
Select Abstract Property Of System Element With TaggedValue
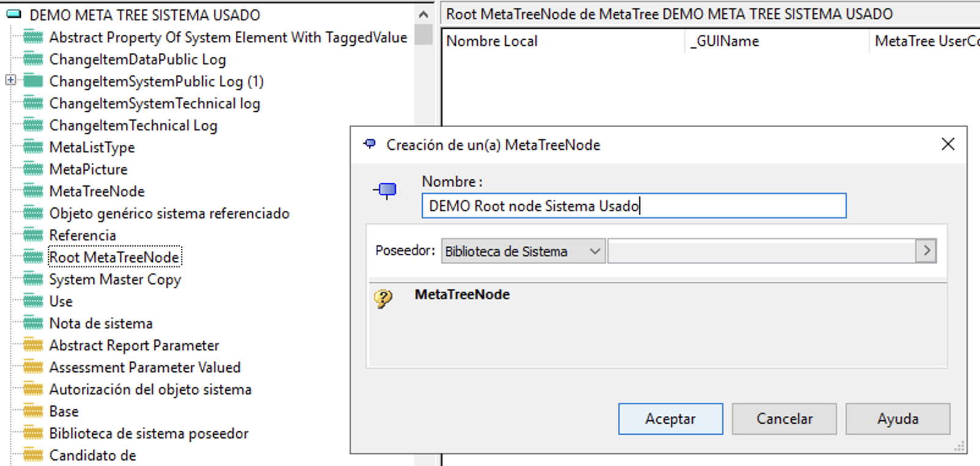(228, 37)
